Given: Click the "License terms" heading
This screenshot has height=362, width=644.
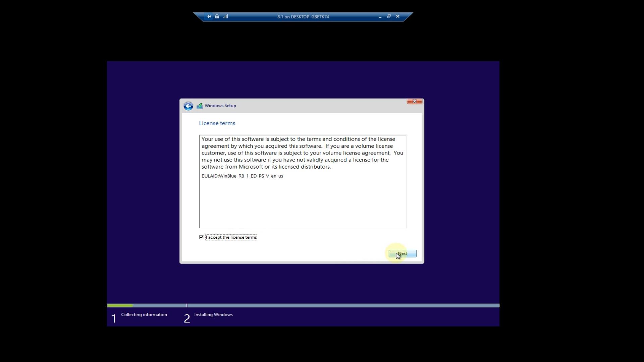Looking at the screenshot, I should (x=217, y=123).
